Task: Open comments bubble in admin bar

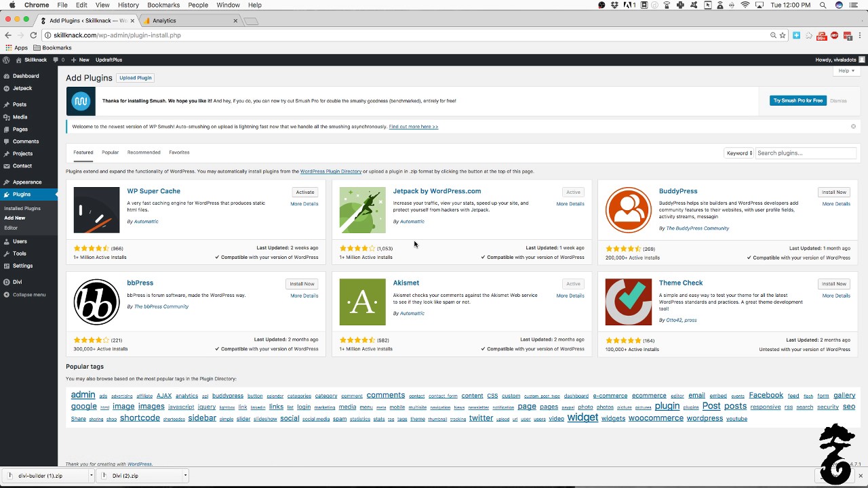Action: coord(58,60)
